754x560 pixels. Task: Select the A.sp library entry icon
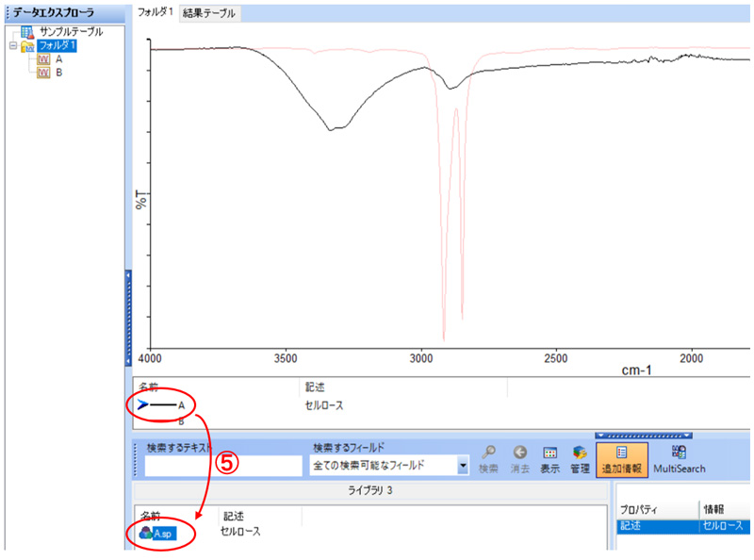point(146,533)
